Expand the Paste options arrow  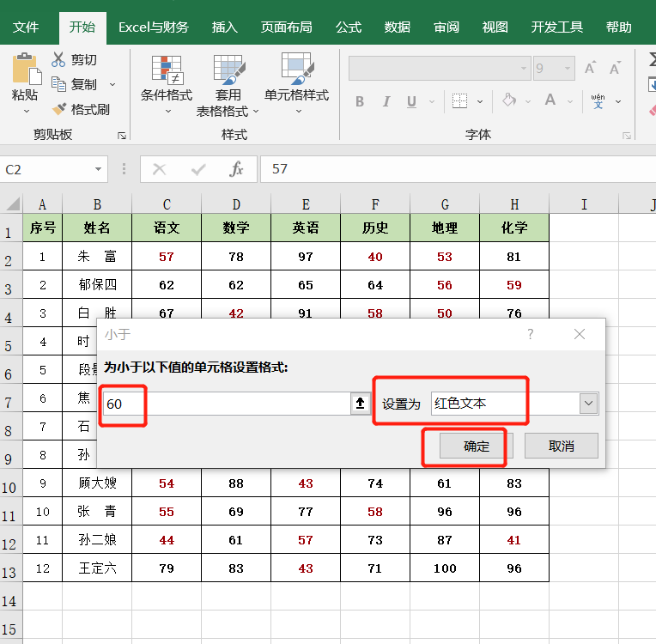pos(27,112)
